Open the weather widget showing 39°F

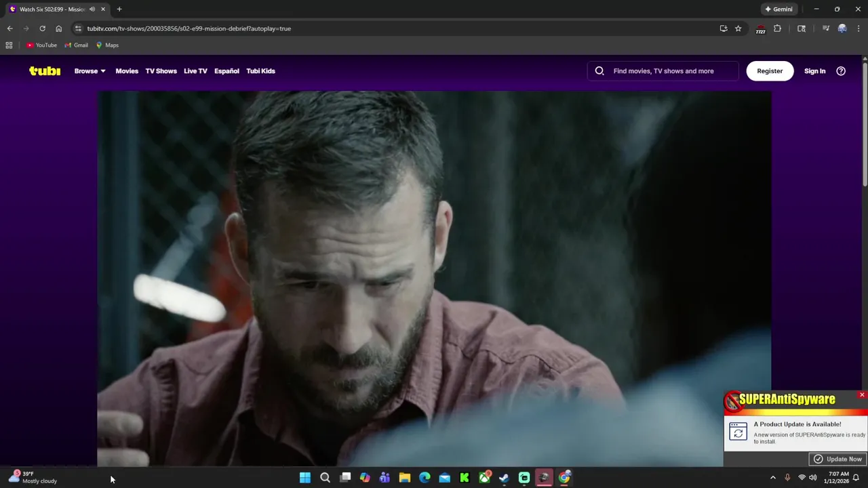click(33, 478)
